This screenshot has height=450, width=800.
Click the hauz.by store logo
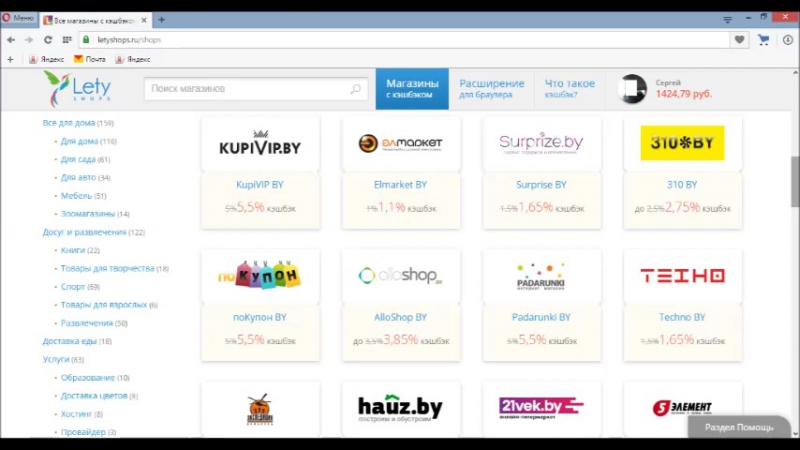click(x=401, y=408)
